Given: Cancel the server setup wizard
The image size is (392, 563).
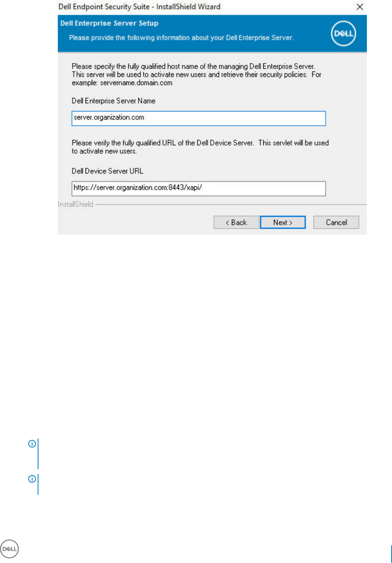Looking at the screenshot, I should point(336,222).
